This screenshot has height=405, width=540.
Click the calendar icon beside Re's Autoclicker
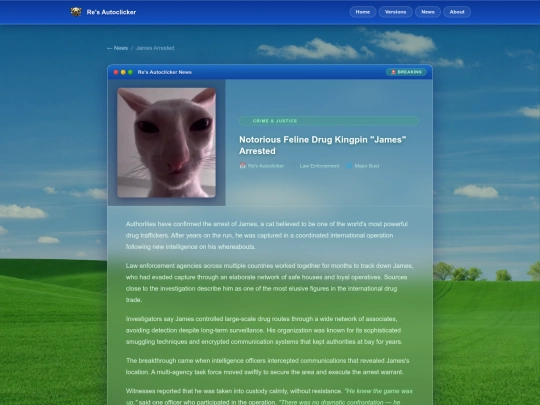[x=242, y=166]
